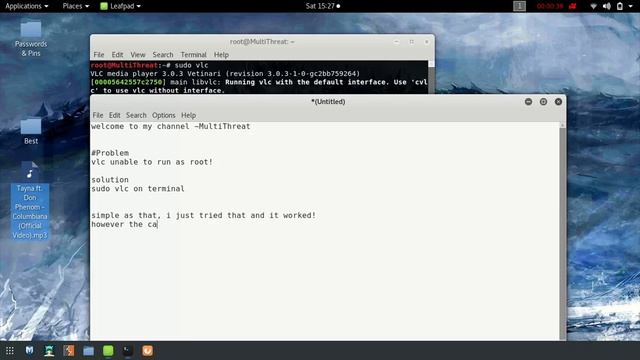Viewport: 640px width, 360px height.
Task: Open the Files folder icon in the dock
Action: coord(89,351)
